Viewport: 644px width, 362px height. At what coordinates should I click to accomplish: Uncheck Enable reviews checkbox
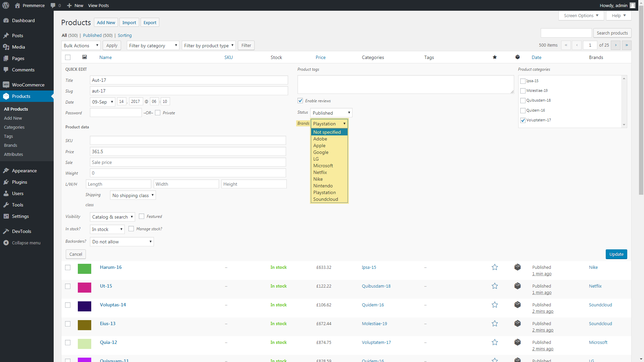pos(300,101)
